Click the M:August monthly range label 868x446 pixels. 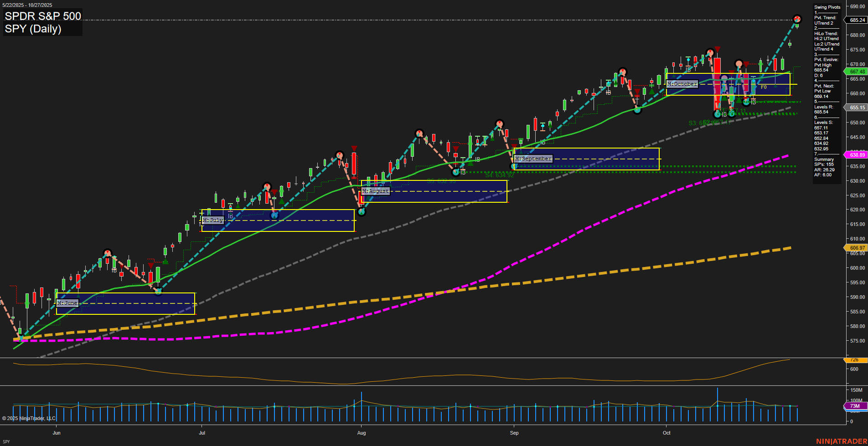coord(376,191)
